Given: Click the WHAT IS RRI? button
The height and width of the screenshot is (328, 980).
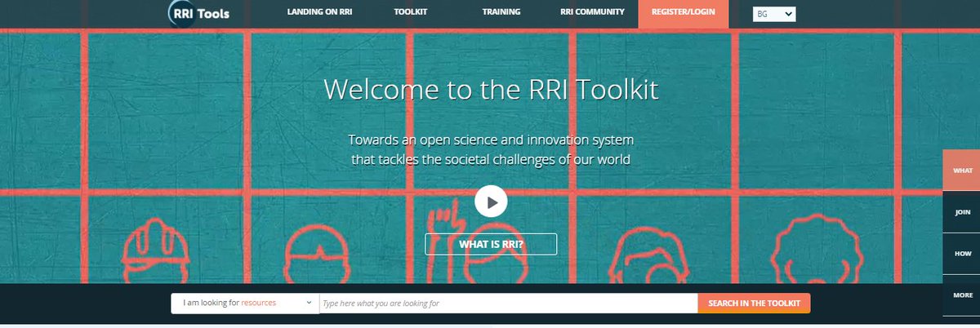Looking at the screenshot, I should click(491, 244).
